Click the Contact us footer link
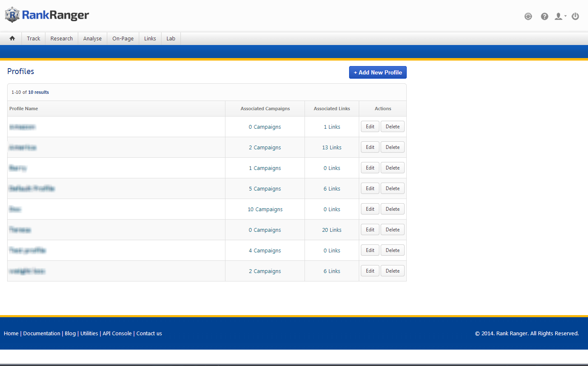The height and width of the screenshot is (366, 588). point(149,333)
